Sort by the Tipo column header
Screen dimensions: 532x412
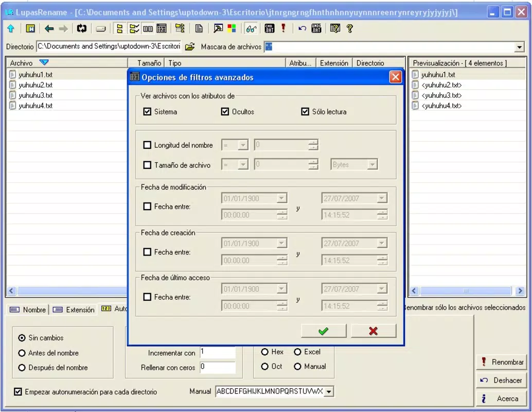[x=225, y=63]
